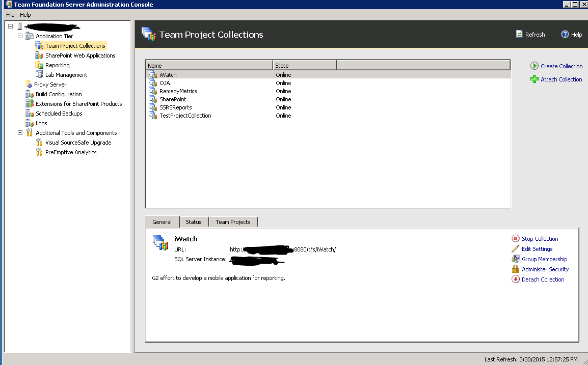The height and width of the screenshot is (365, 588).
Task: Select Scheduled Backups in the tree
Action: (59, 114)
